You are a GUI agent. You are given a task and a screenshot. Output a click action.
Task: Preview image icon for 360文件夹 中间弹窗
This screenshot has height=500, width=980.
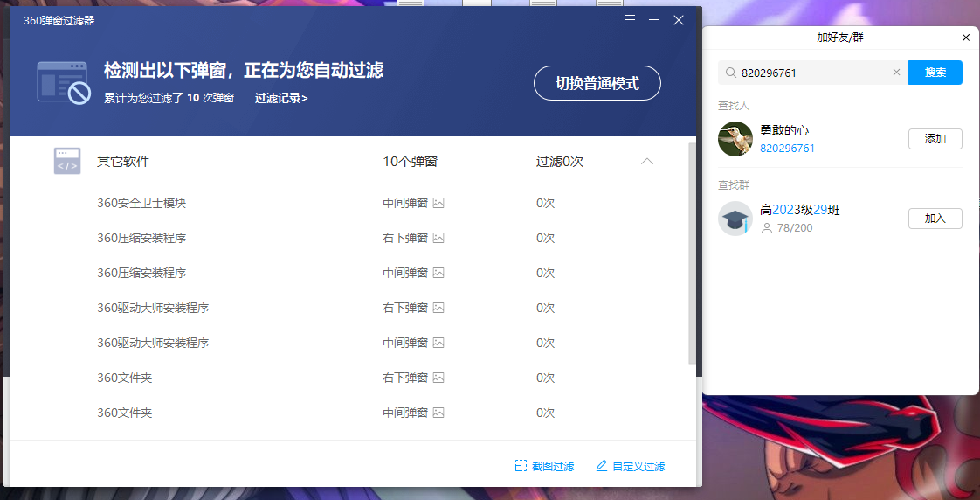pos(438,413)
